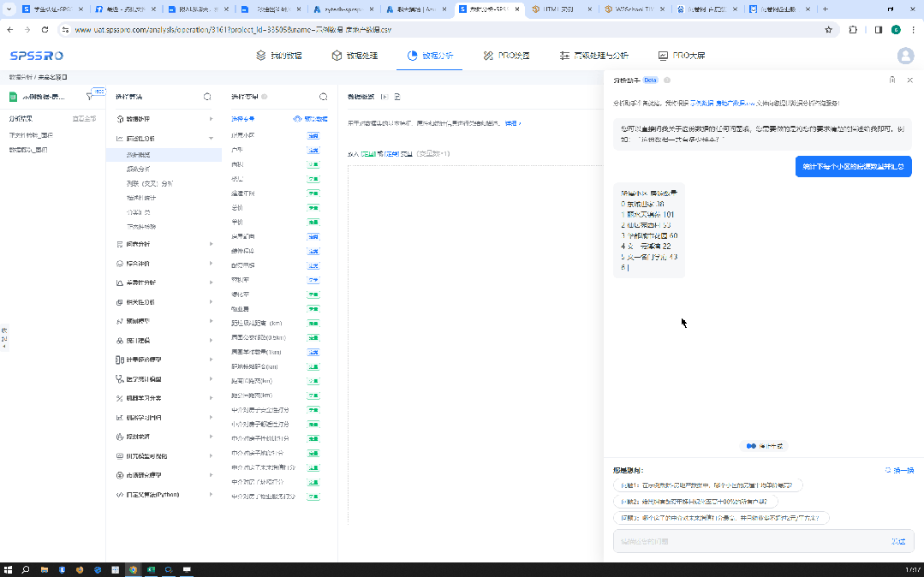Open the PRO绘图 tab
The width and height of the screenshot is (924, 577).
506,56
